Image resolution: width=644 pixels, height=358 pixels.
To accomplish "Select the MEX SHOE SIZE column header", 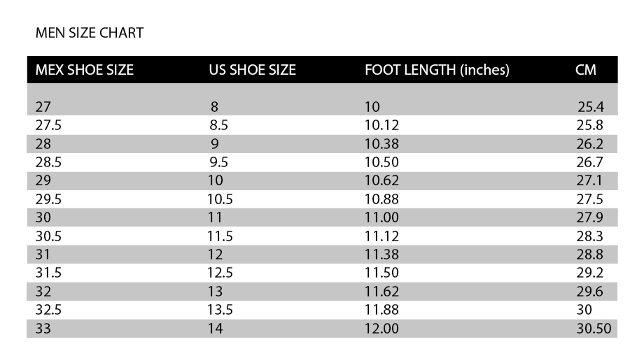I will 84,70.
